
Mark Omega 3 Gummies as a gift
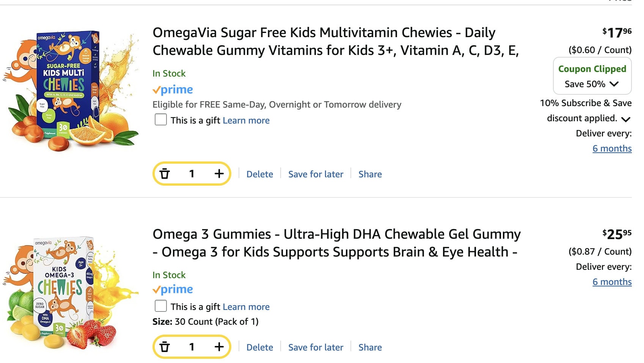pos(161,306)
